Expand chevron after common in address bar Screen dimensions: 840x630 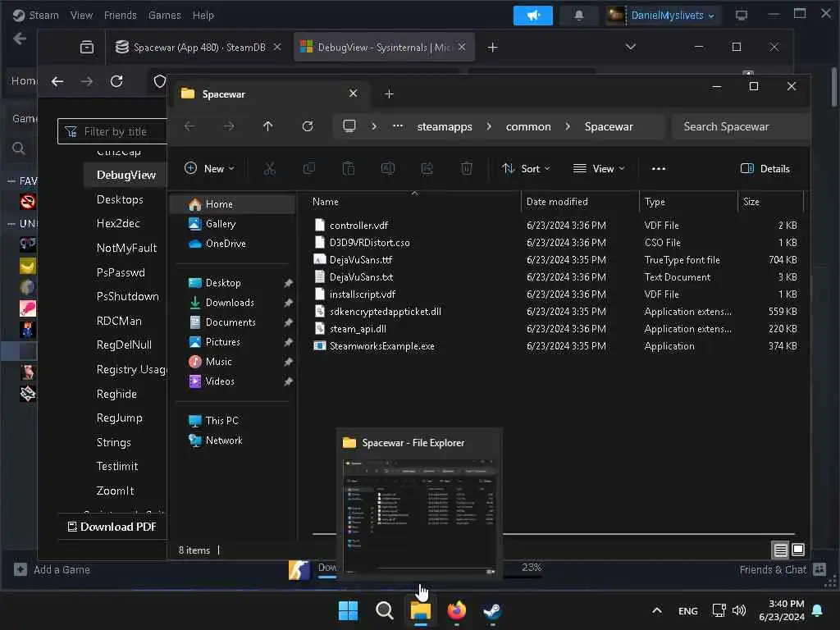[x=568, y=126]
